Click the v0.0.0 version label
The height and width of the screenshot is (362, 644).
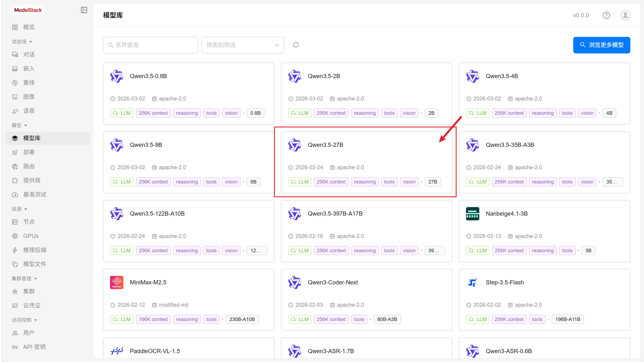click(x=581, y=15)
